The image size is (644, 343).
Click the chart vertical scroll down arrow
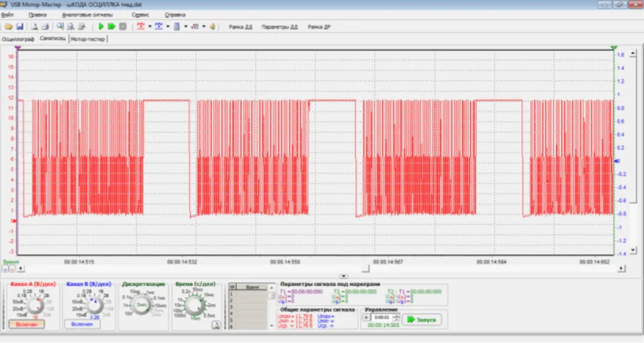(x=633, y=249)
